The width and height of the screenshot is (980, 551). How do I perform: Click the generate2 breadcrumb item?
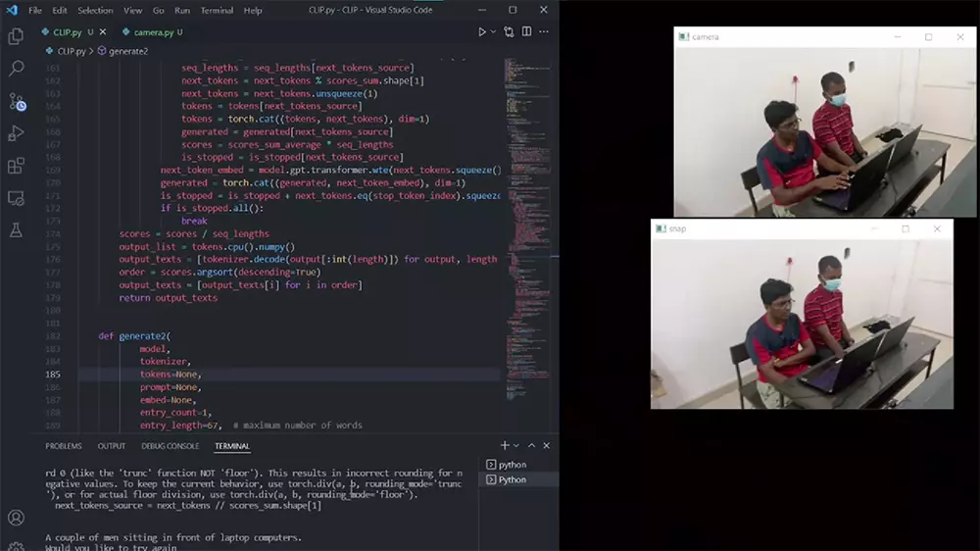coord(127,51)
